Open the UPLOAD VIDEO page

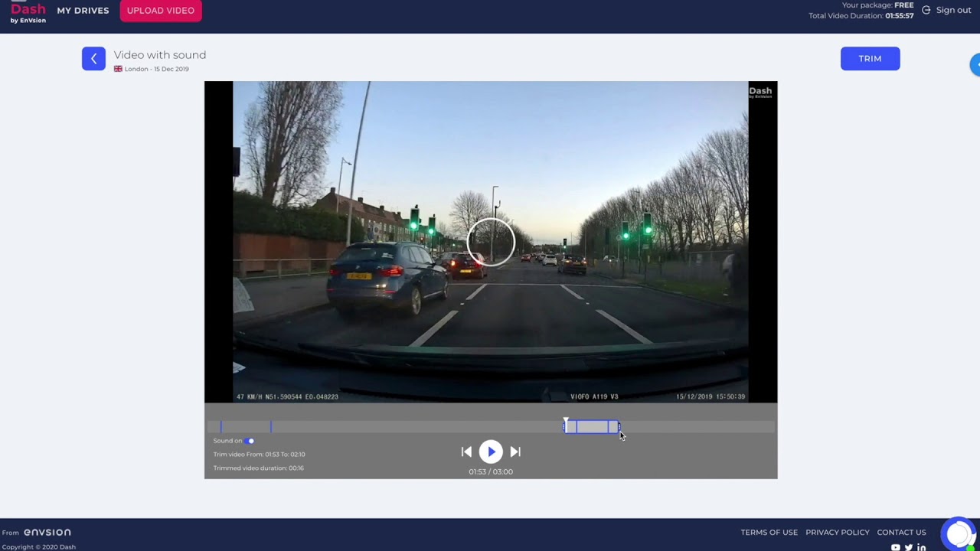coord(161,11)
